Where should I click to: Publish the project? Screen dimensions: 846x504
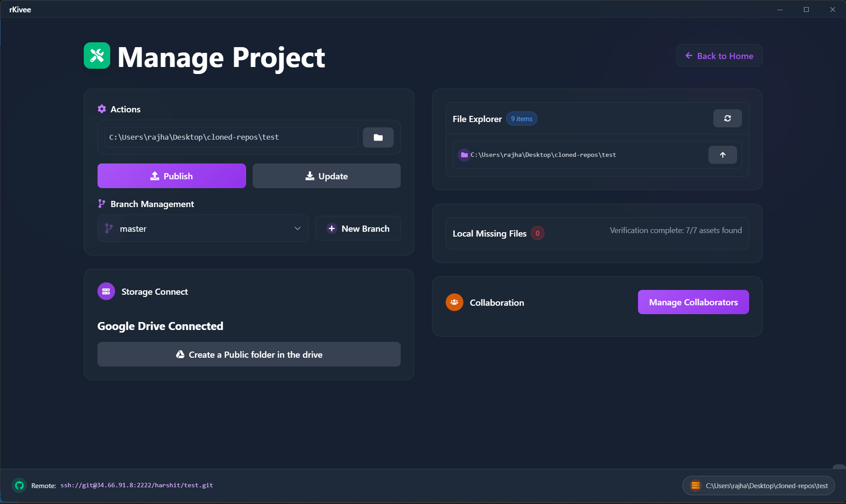click(171, 176)
